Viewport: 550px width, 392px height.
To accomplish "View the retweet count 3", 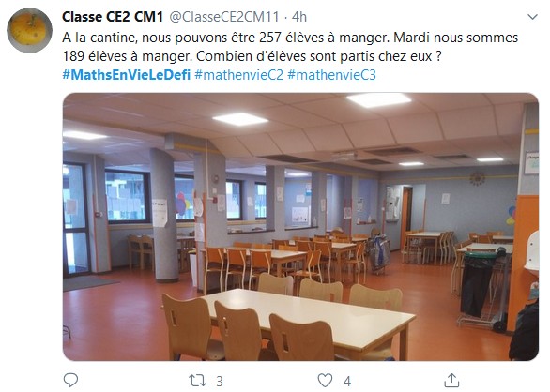I will 220,381.
